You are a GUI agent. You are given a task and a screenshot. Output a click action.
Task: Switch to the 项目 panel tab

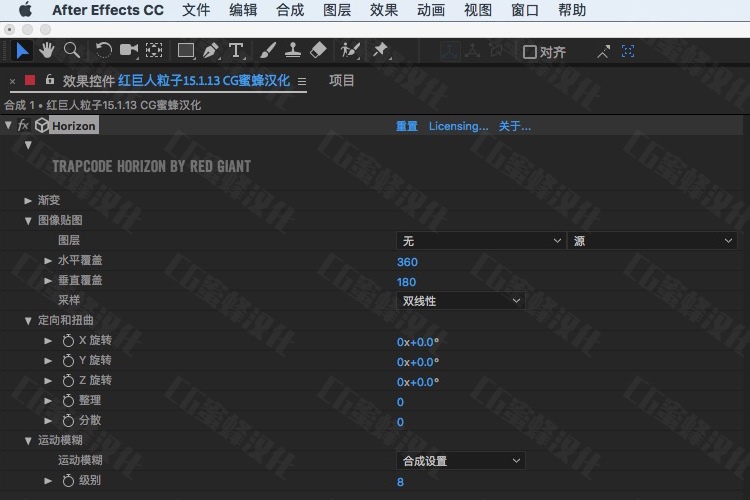click(342, 80)
